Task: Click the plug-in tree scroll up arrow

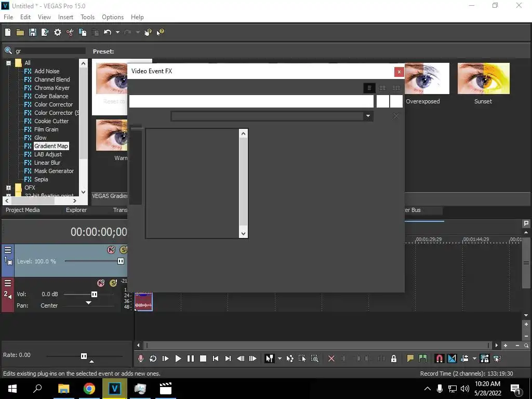Action: coord(84,63)
